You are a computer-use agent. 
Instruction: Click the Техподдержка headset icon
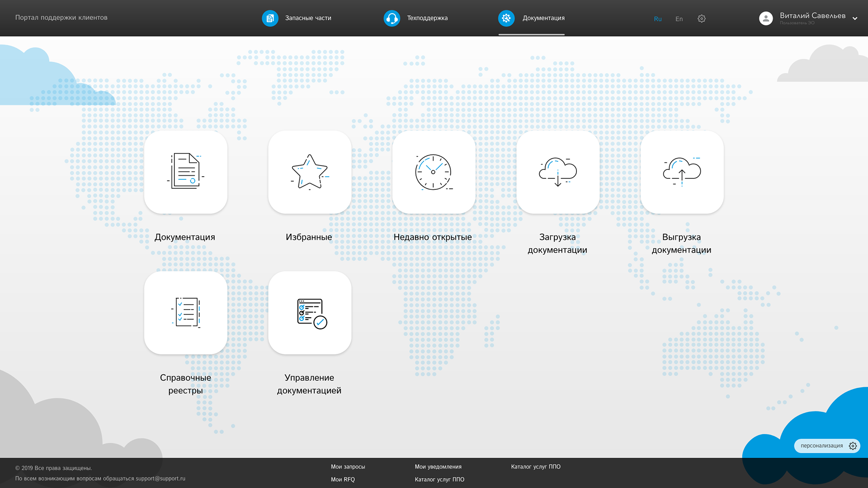click(x=392, y=18)
